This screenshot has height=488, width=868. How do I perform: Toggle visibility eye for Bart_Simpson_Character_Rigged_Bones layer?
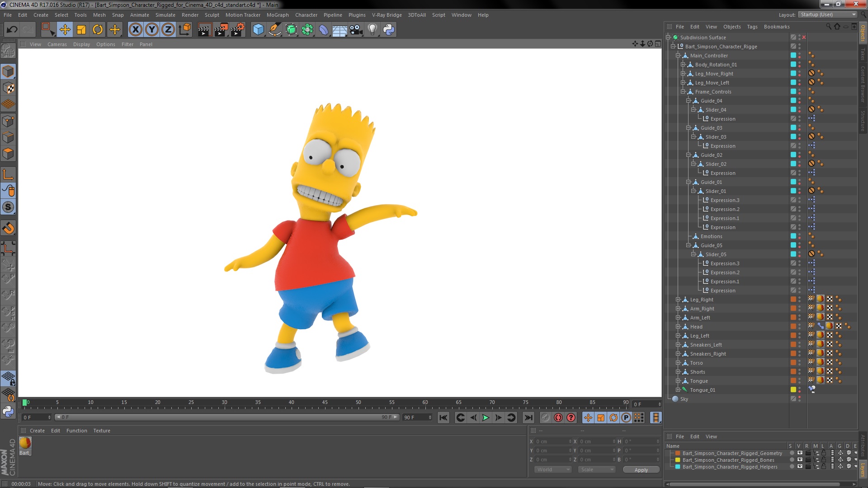click(800, 460)
